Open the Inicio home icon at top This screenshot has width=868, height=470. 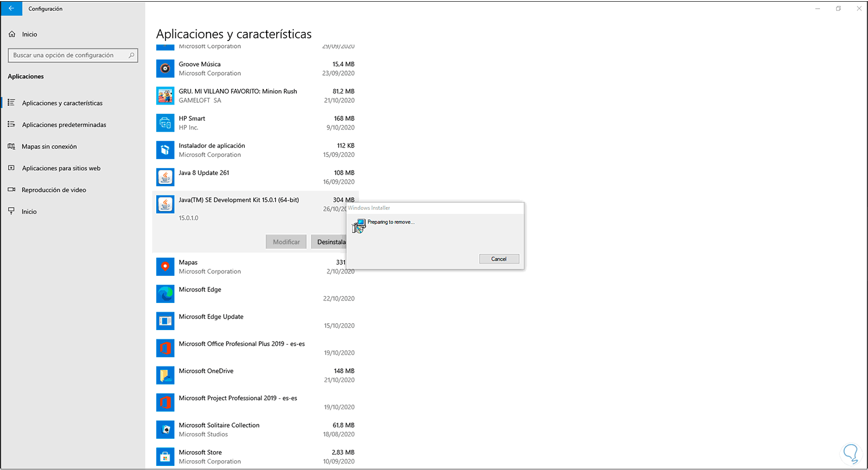(x=12, y=34)
